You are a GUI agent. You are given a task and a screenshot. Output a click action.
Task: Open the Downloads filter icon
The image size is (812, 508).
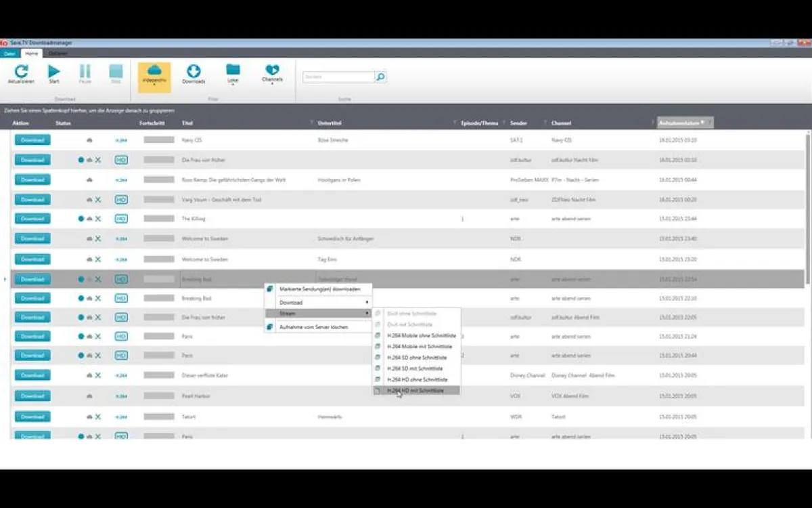coord(194,72)
